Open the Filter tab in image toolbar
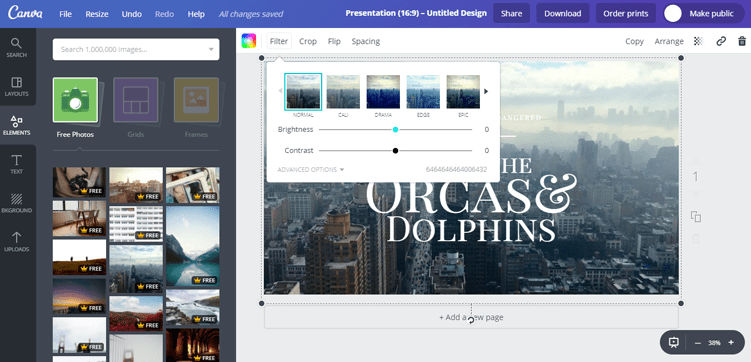Viewport: 751px width, 362px height. [x=279, y=41]
